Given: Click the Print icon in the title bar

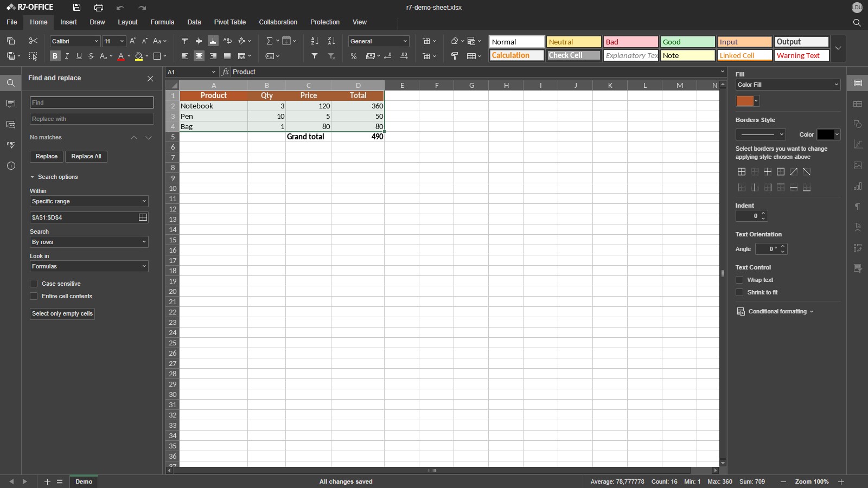Looking at the screenshot, I should [98, 8].
